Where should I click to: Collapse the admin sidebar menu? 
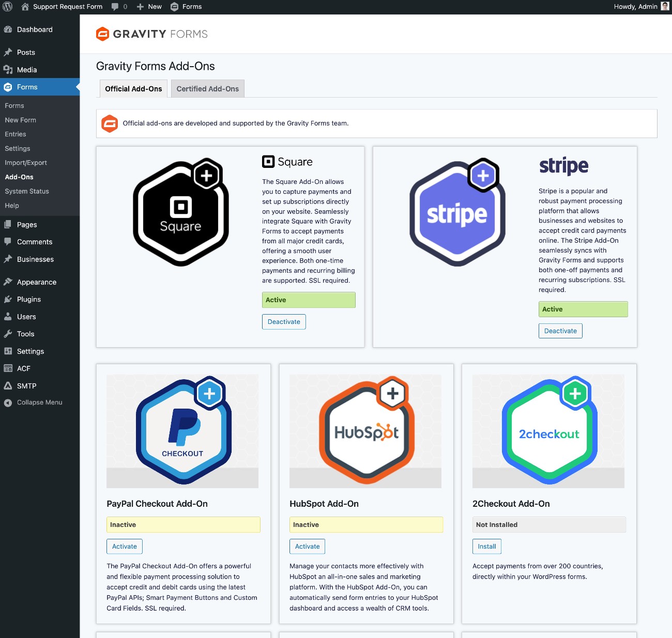coord(39,402)
